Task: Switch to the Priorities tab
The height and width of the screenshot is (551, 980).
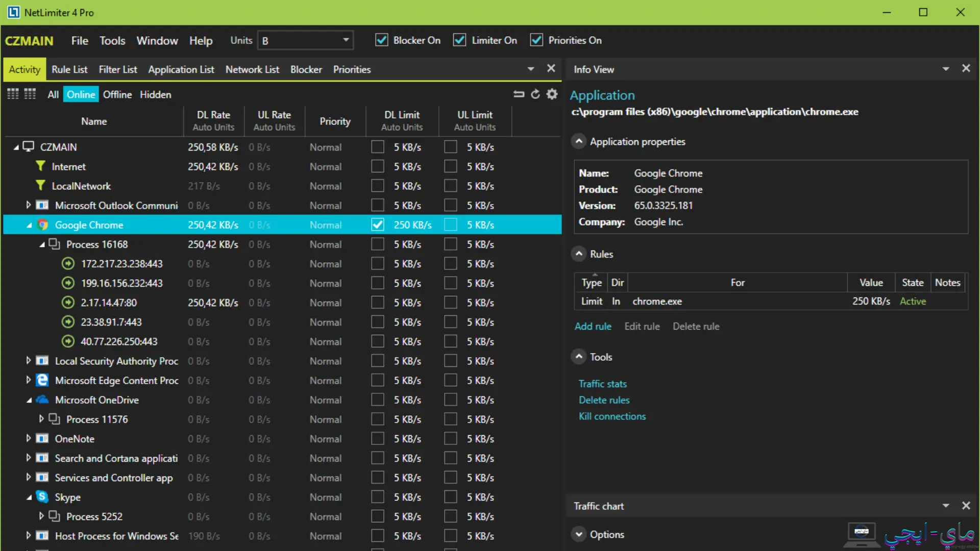Action: pos(352,69)
